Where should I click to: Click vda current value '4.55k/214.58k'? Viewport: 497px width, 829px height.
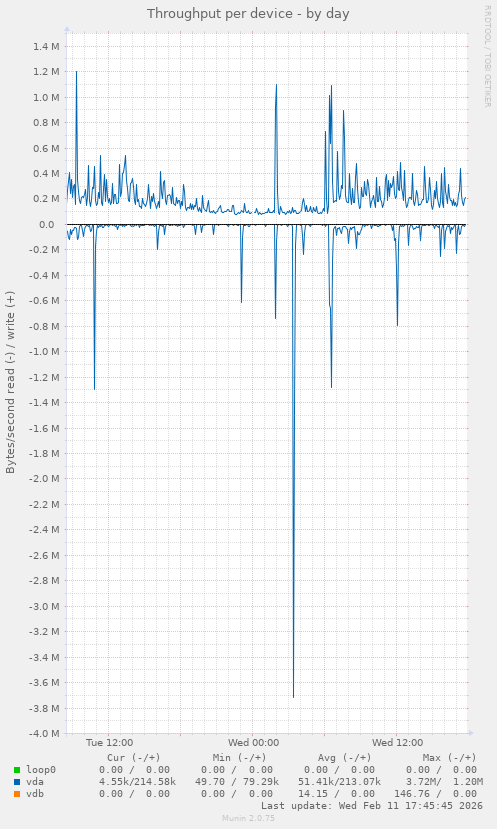pyautogui.click(x=137, y=782)
